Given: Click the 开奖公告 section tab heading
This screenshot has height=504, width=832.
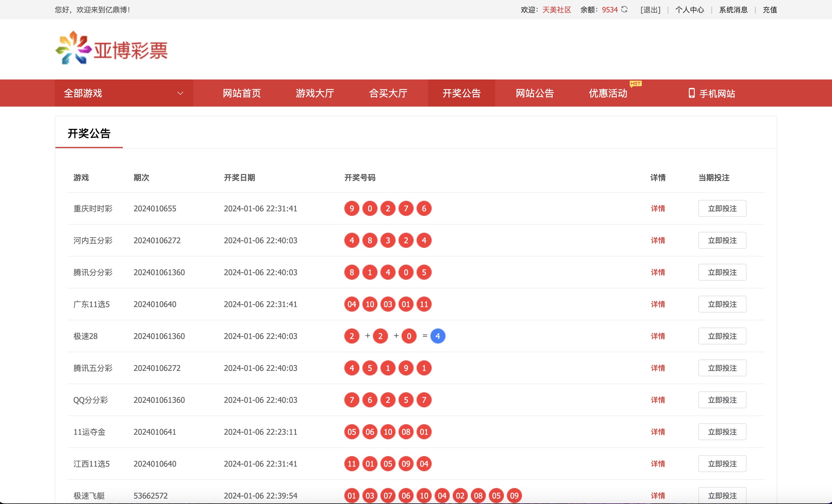Looking at the screenshot, I should (89, 133).
